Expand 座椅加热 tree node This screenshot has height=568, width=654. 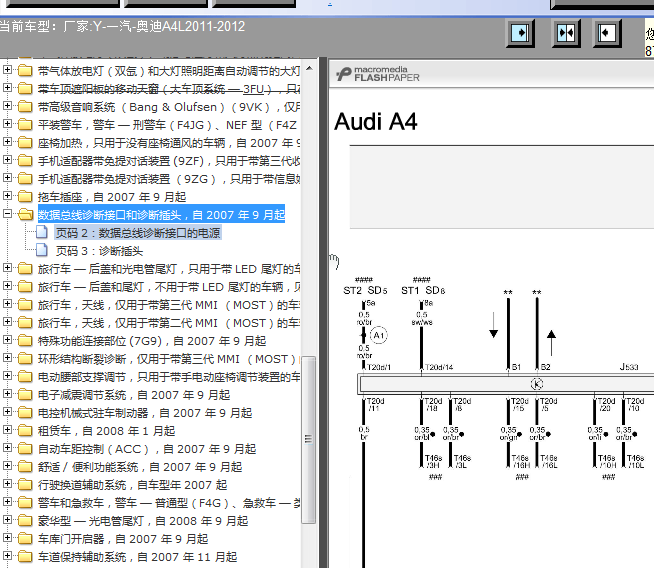point(7,141)
